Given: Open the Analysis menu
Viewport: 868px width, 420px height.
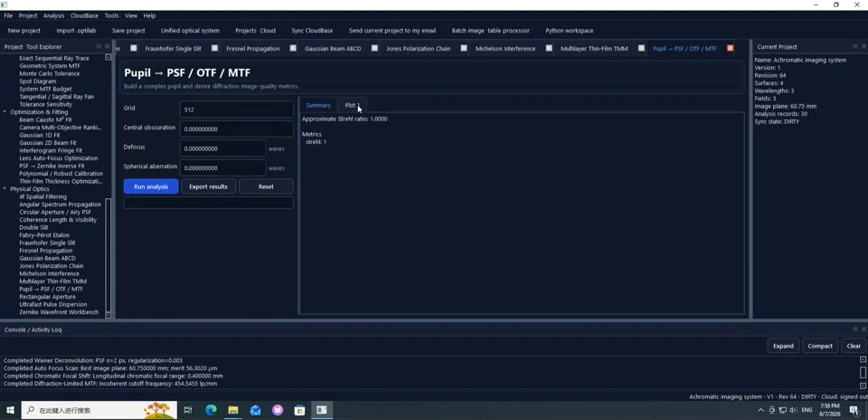Looking at the screenshot, I should (53, 15).
